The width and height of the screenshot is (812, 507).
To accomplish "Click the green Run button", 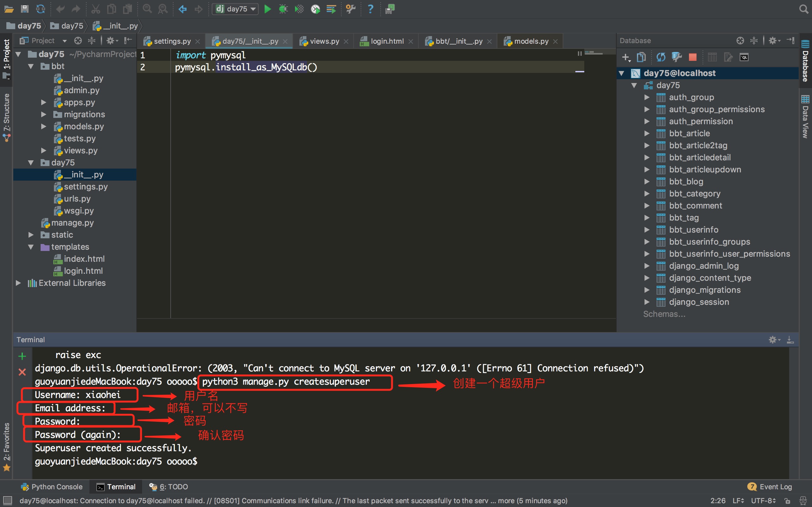I will (x=267, y=9).
